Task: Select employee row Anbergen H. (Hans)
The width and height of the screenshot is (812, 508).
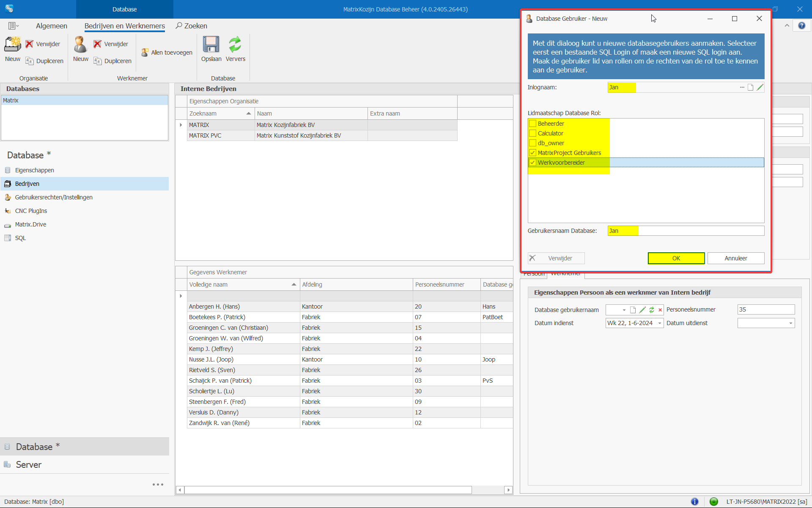Action: click(x=350, y=306)
